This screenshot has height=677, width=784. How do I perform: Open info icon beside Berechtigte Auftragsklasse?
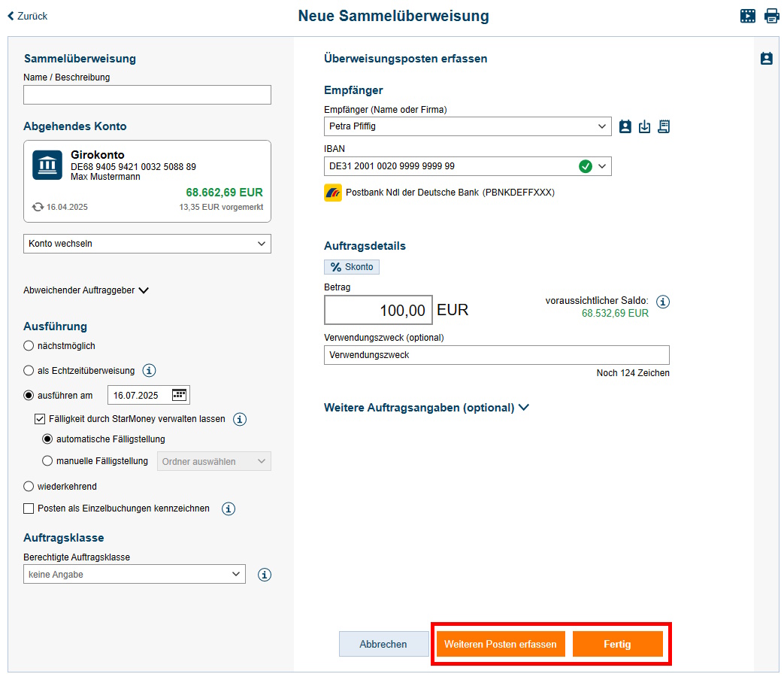coord(264,575)
